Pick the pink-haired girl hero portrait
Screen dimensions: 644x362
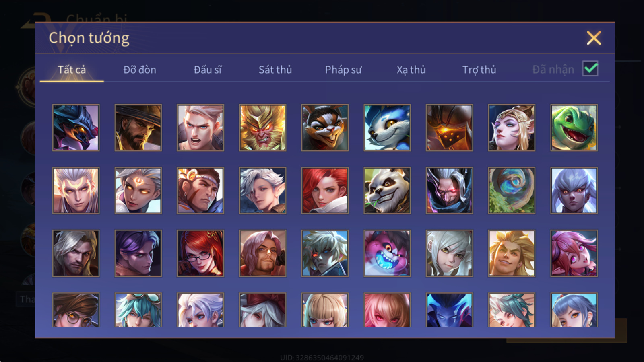[x=574, y=253]
